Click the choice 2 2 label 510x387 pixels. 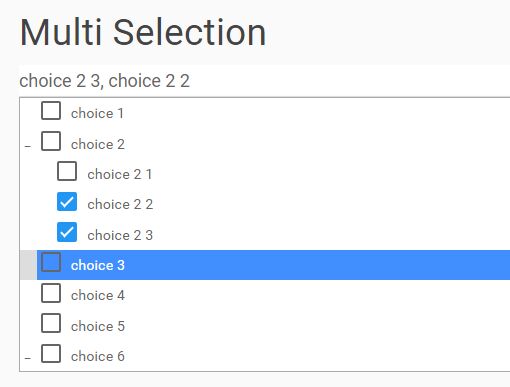pos(120,204)
